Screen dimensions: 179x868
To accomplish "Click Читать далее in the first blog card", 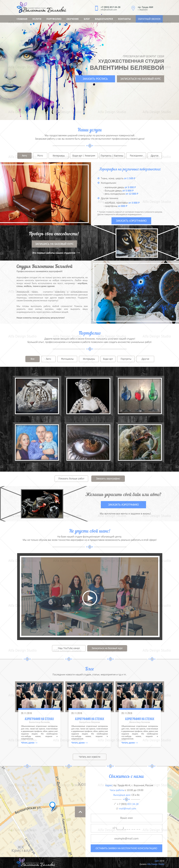I will [29, 742].
